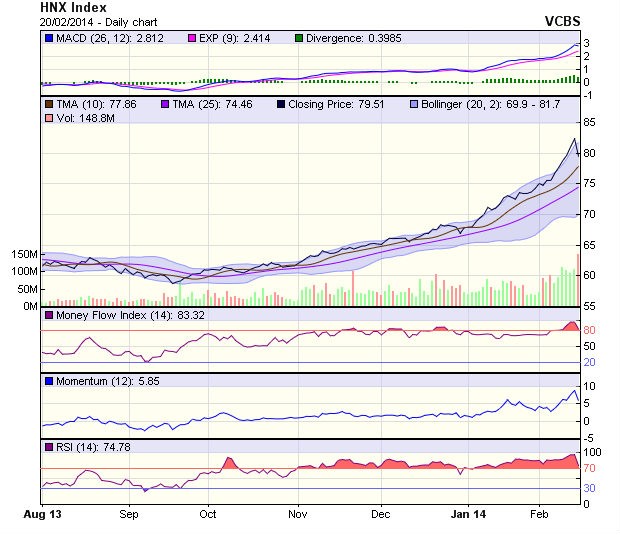
Task: Click the Money Flow Index legend marker
Action: (49, 316)
